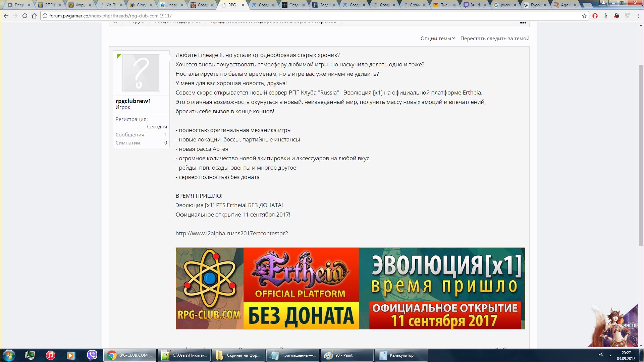Image resolution: width=644 pixels, height=362 pixels.
Task: Click the grey shield extension icon
Action: (627, 16)
